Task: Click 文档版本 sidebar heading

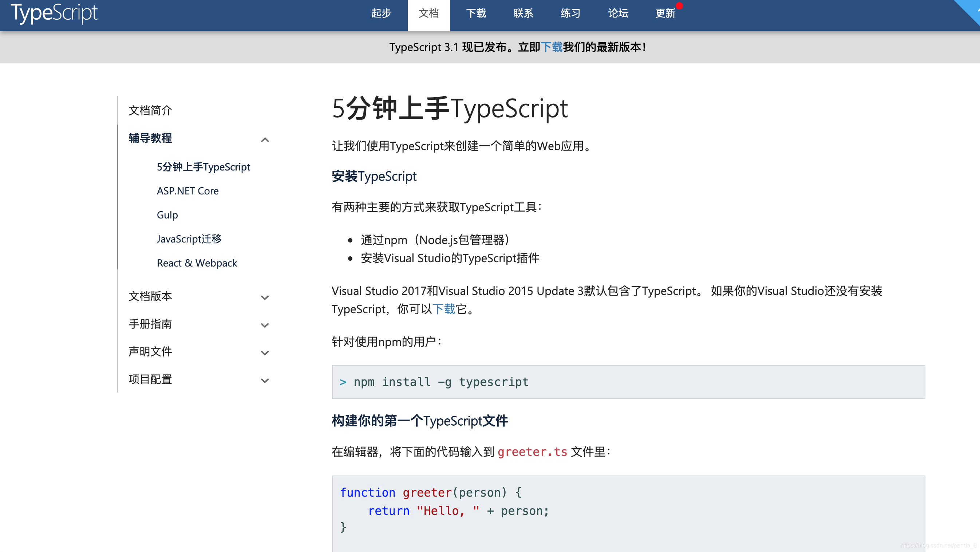Action: click(150, 296)
